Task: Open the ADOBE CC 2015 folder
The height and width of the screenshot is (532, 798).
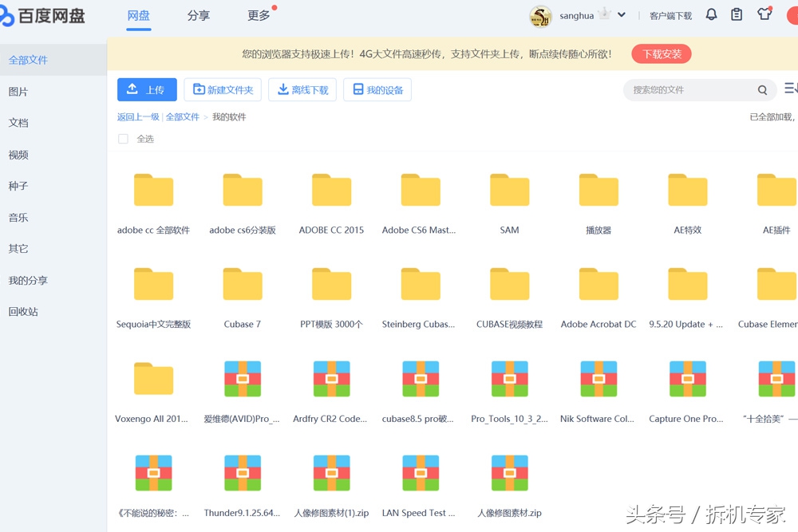Action: coord(331,190)
